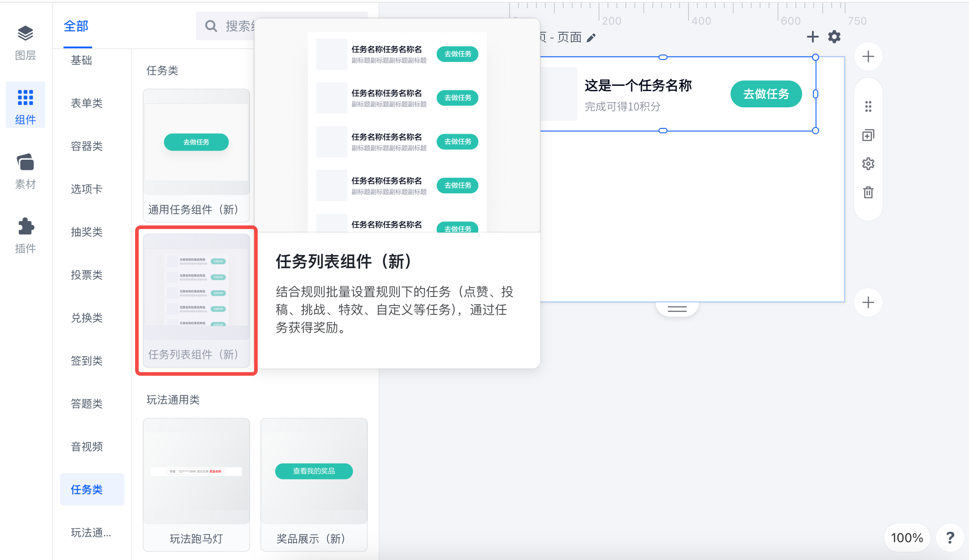The image size is (969, 560).
Task: Click the 这是一个任务名称 text on canvas
Action: coord(638,85)
